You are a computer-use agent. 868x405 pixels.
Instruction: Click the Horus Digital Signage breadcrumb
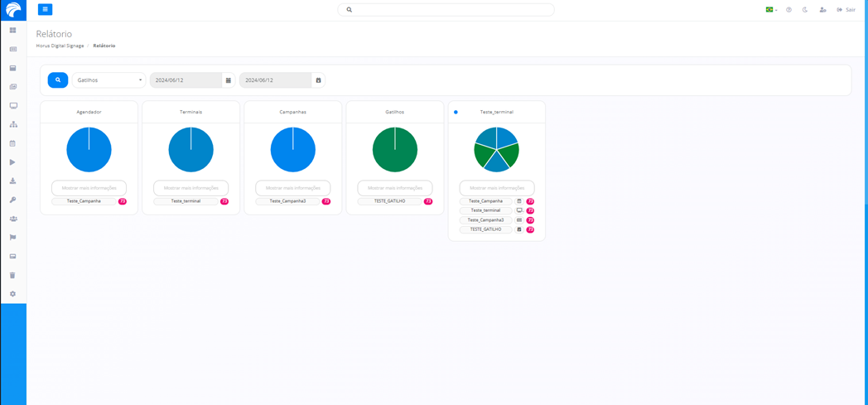tap(60, 46)
